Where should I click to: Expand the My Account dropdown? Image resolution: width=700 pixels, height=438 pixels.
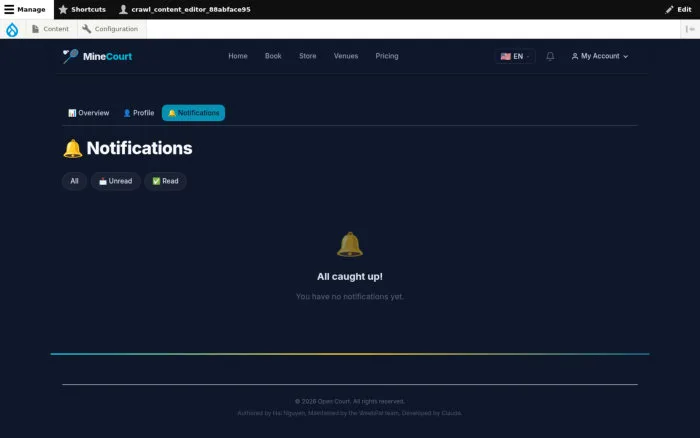click(600, 56)
